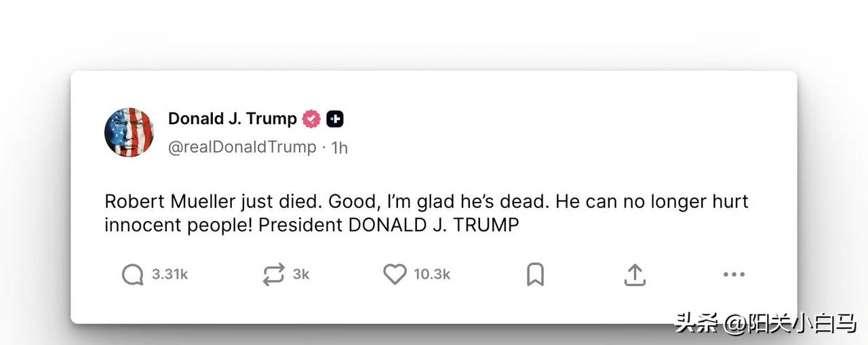The height and width of the screenshot is (345, 868).
Task: Click the reply speech bubble icon
Action: coord(133,275)
